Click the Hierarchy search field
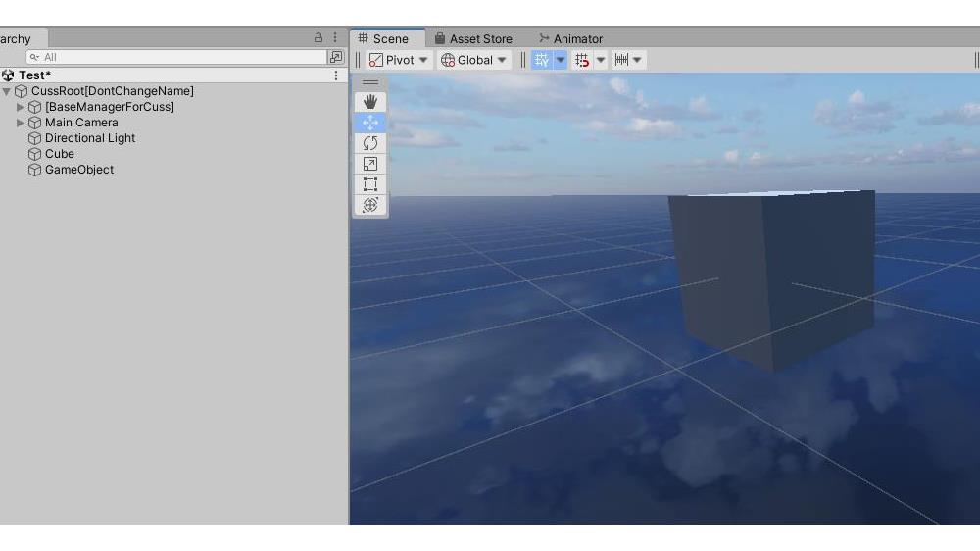 click(x=176, y=57)
